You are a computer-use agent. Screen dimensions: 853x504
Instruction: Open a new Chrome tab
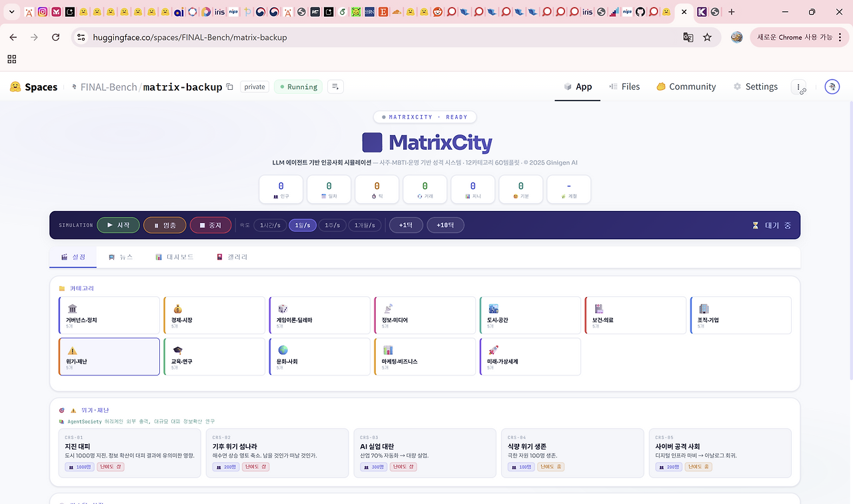732,12
